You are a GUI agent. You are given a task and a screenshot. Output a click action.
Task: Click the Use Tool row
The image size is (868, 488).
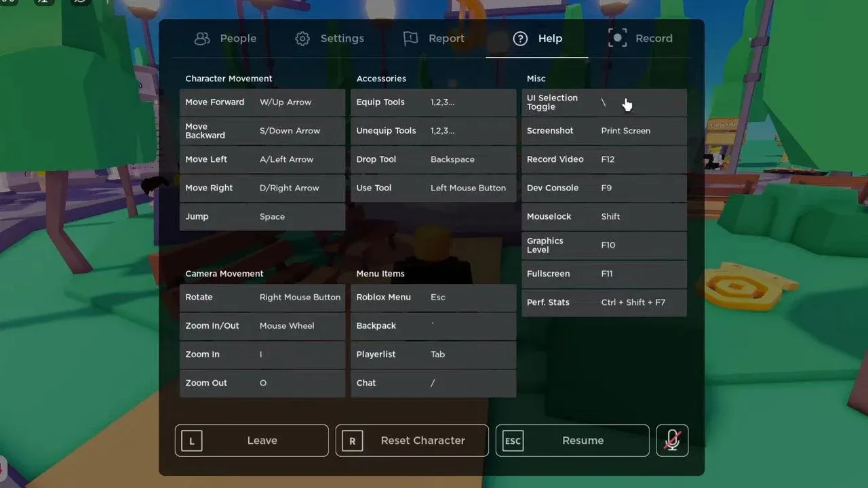coord(433,188)
